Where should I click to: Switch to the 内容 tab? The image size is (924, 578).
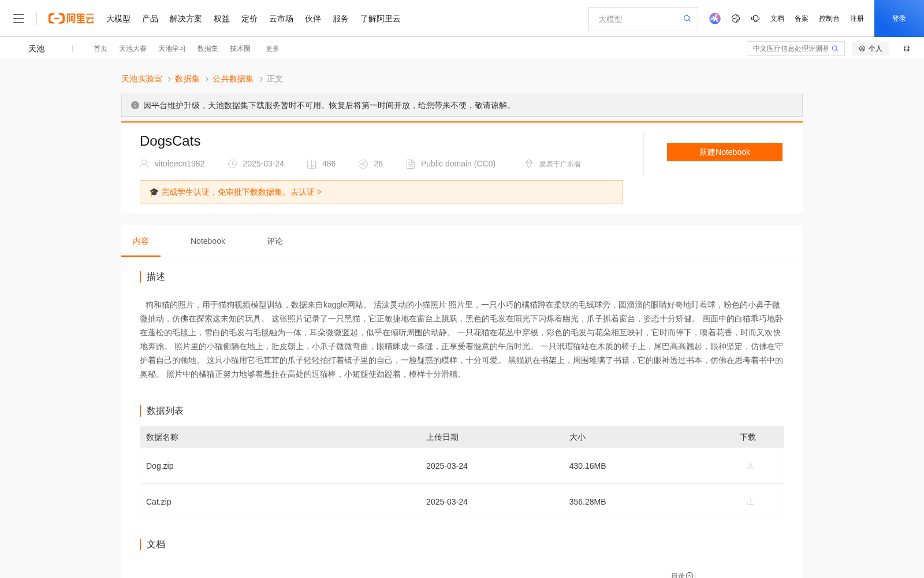[141, 241]
